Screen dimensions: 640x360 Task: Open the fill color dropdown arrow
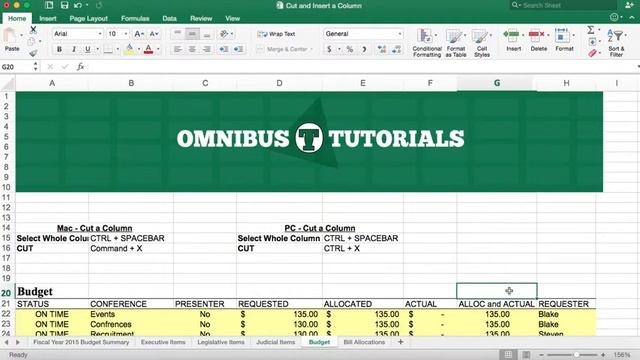click(x=138, y=49)
